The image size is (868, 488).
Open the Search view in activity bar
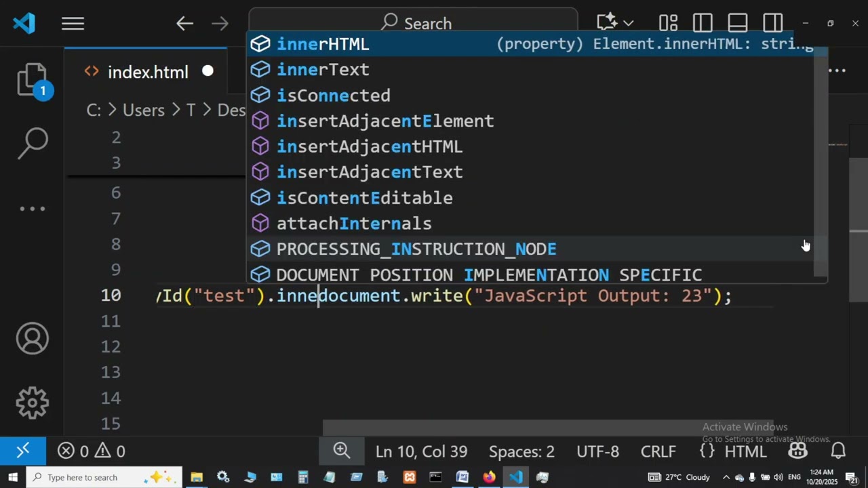click(33, 143)
